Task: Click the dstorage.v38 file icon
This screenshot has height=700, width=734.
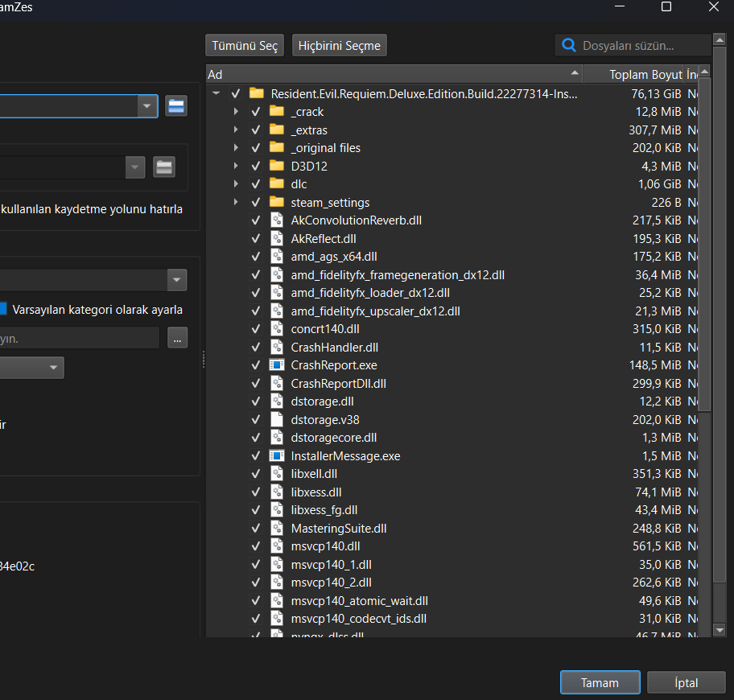Action: click(x=277, y=419)
